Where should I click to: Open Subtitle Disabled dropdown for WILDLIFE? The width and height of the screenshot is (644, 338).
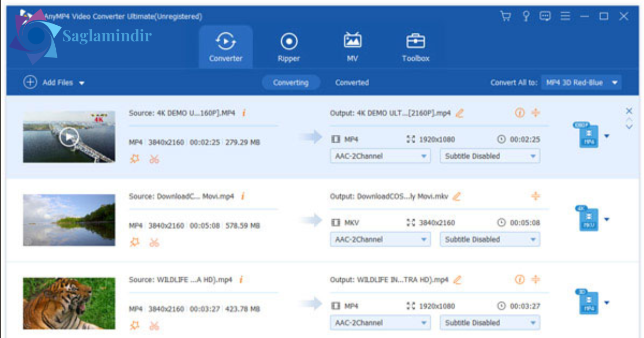click(x=490, y=322)
